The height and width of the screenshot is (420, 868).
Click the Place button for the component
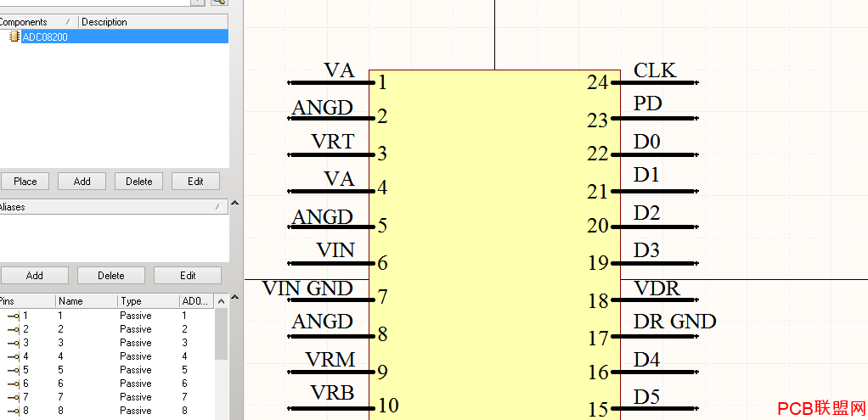(x=25, y=182)
